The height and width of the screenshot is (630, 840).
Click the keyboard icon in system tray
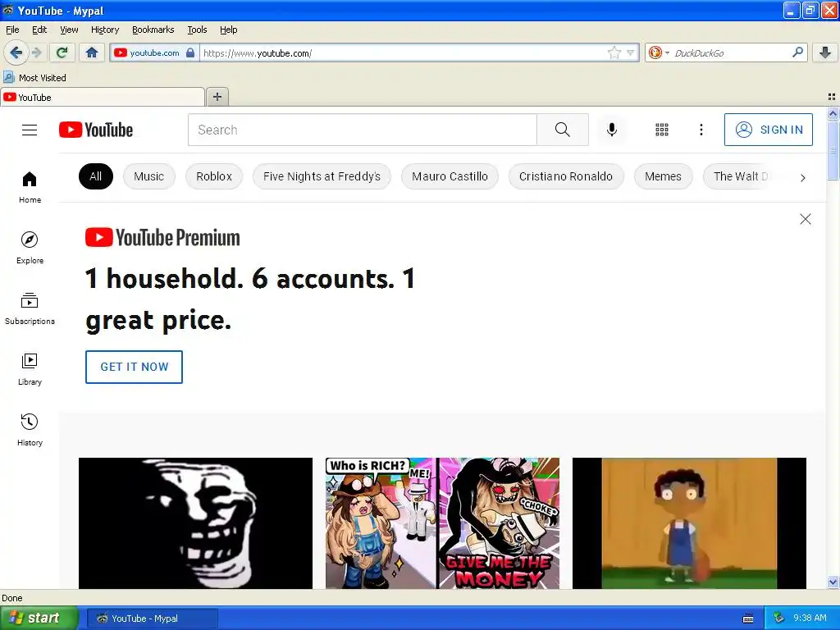748,619
